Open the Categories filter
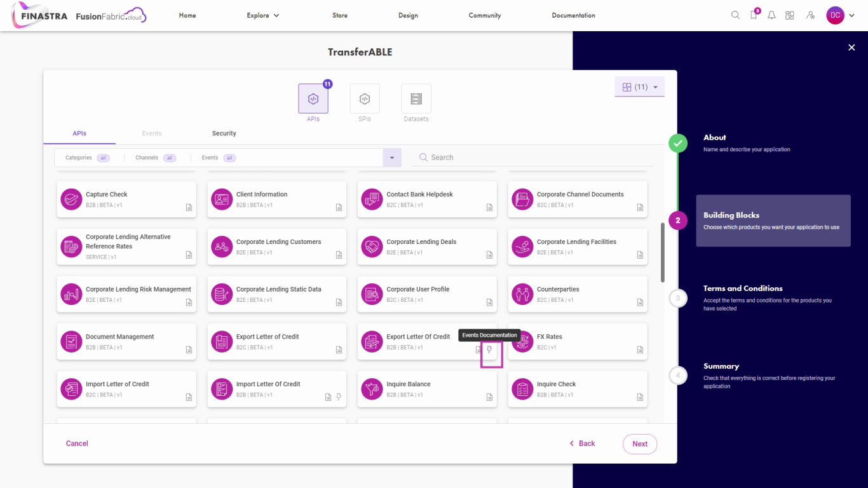868x488 pixels. pos(88,158)
